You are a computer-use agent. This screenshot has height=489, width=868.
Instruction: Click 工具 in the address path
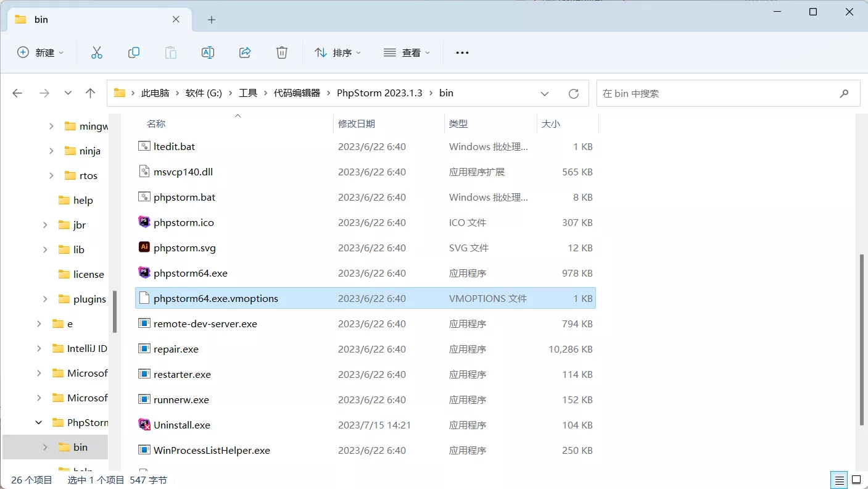[248, 93]
